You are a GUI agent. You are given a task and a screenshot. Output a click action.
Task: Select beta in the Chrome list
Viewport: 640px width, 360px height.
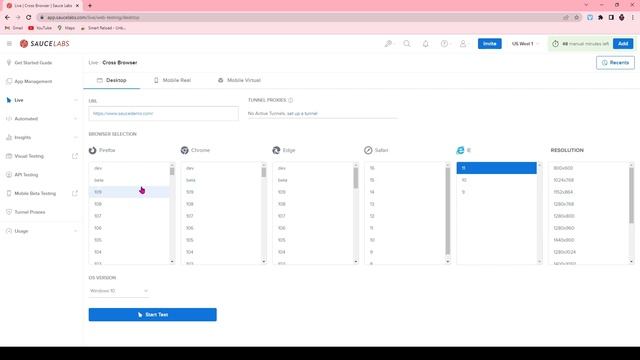click(220, 180)
